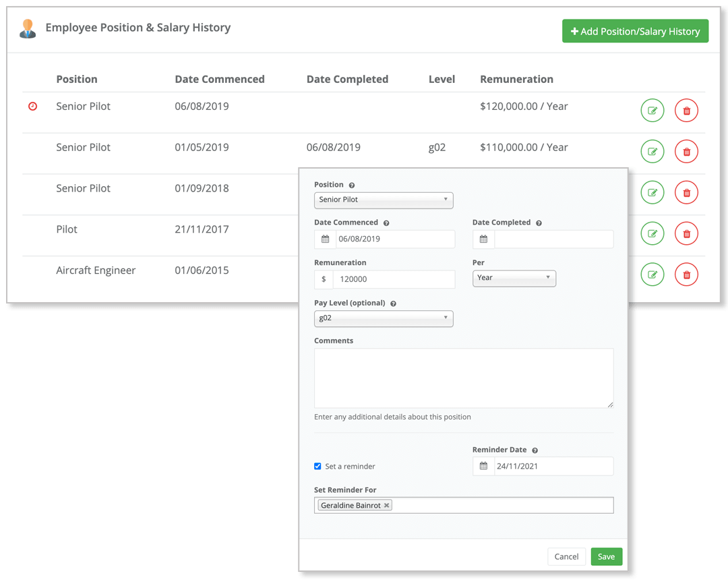
Task: Delete the Pilot position row
Action: coord(686,234)
